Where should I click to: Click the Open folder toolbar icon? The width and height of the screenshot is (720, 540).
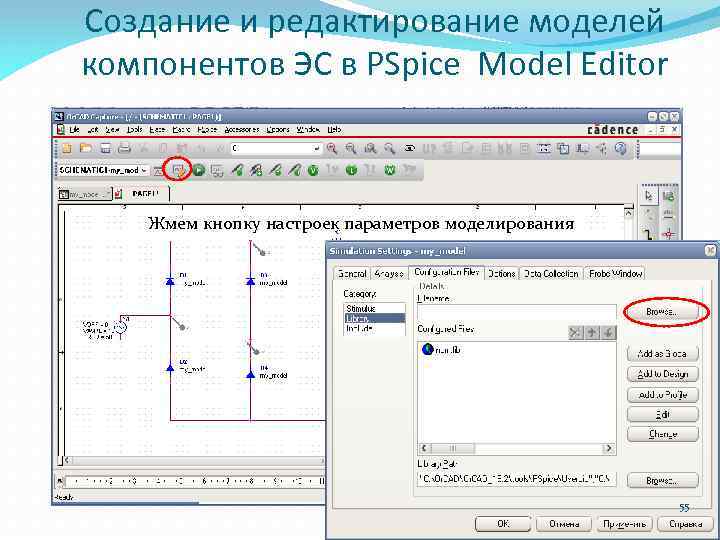86,148
